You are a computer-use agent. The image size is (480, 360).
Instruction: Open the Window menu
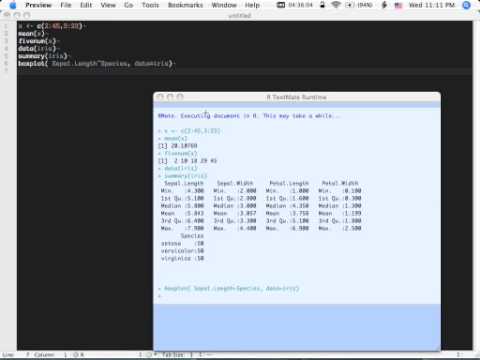224,5
